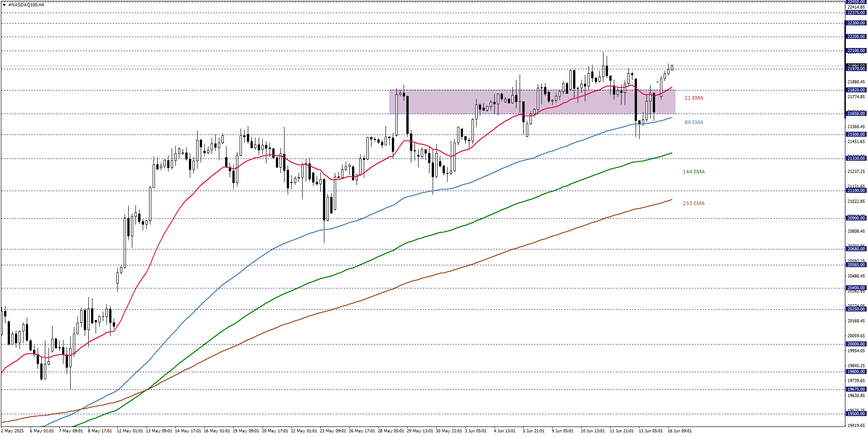Click the 20900.00 price level tag

point(856,218)
